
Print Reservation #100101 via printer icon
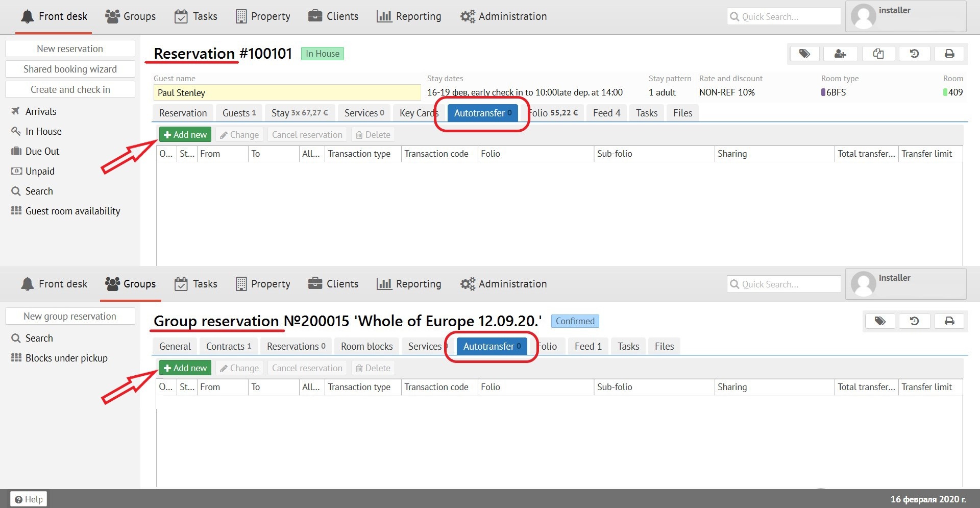tap(949, 54)
